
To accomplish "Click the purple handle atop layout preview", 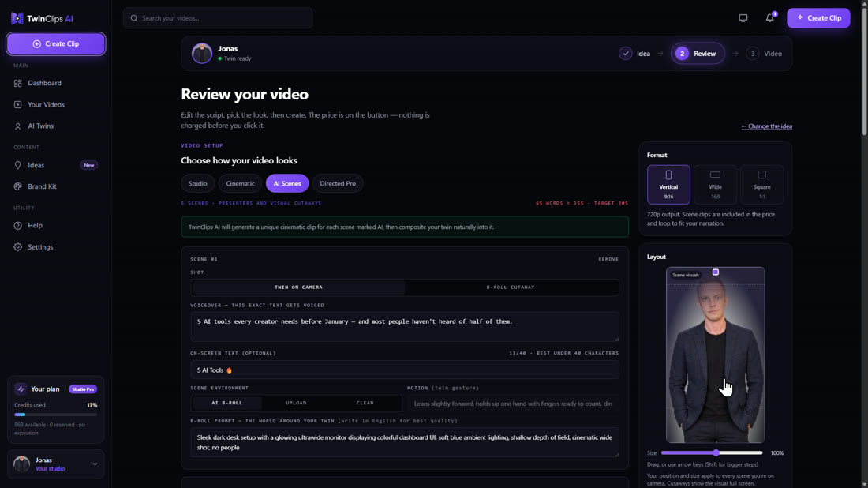I will (715, 272).
